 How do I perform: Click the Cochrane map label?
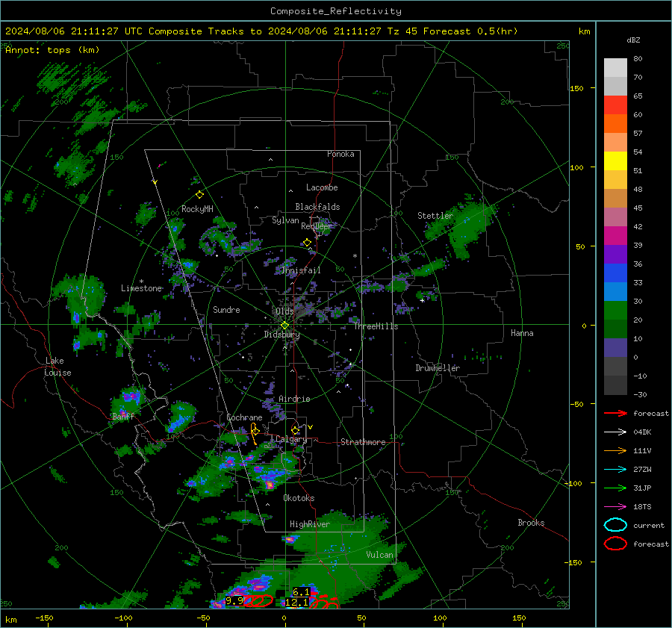[x=244, y=417]
